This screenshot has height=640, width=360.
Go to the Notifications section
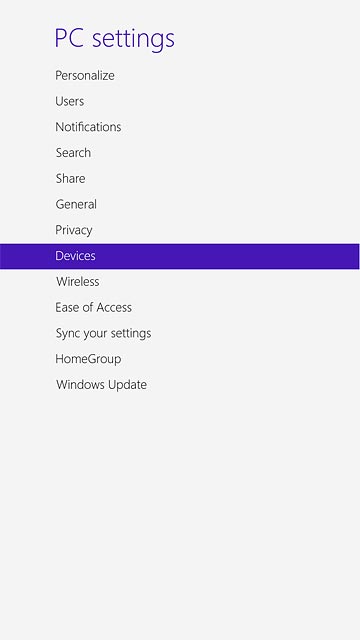88,127
